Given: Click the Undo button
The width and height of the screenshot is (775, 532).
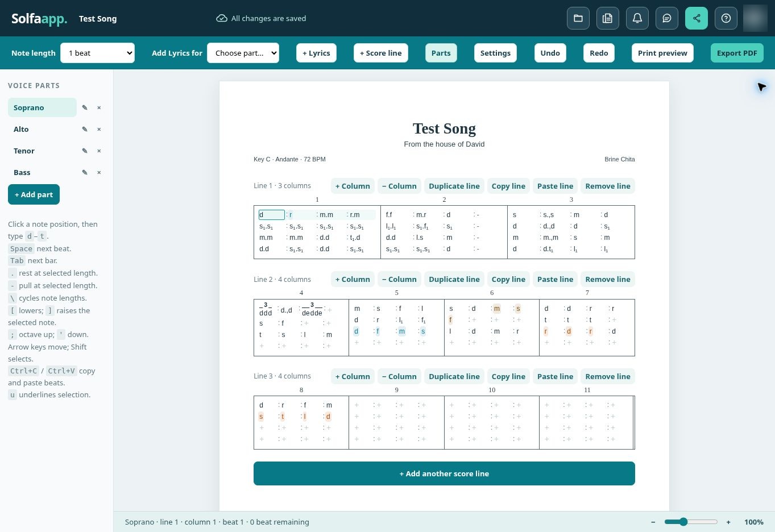Looking at the screenshot, I should tap(550, 53).
